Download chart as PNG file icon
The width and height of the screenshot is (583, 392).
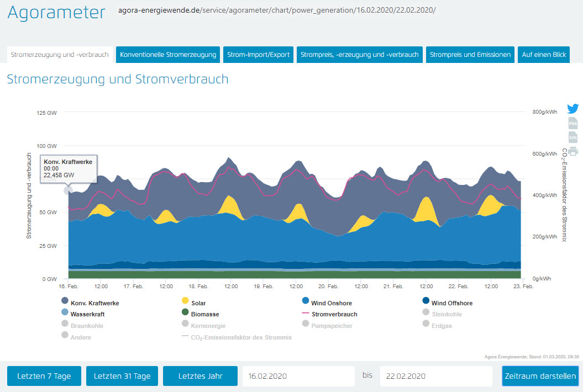tap(573, 123)
